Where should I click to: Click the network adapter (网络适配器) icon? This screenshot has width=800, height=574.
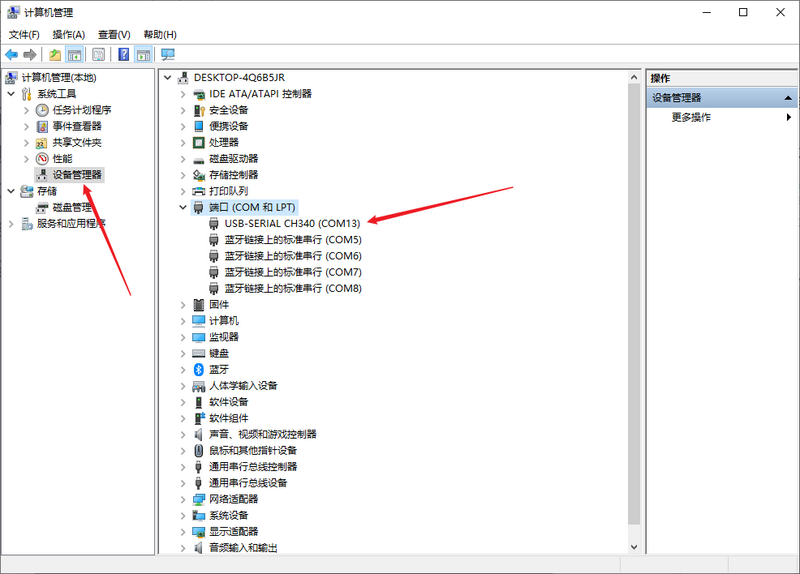click(x=199, y=500)
